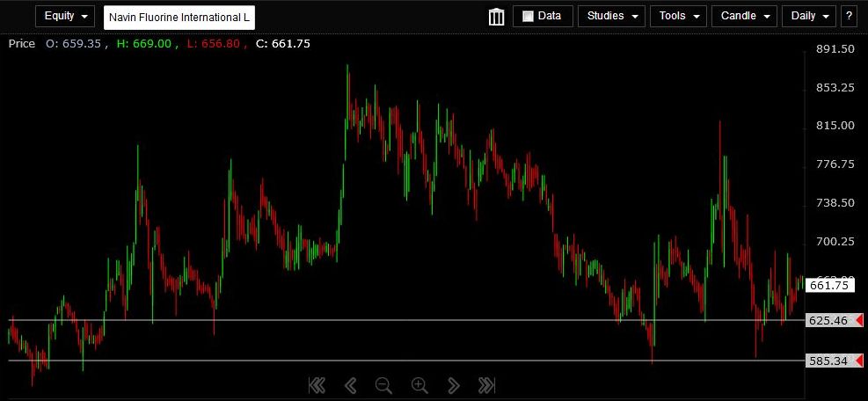Screen dimensions: 868x401
Task: Zoom in on the price chart
Action: point(419,385)
